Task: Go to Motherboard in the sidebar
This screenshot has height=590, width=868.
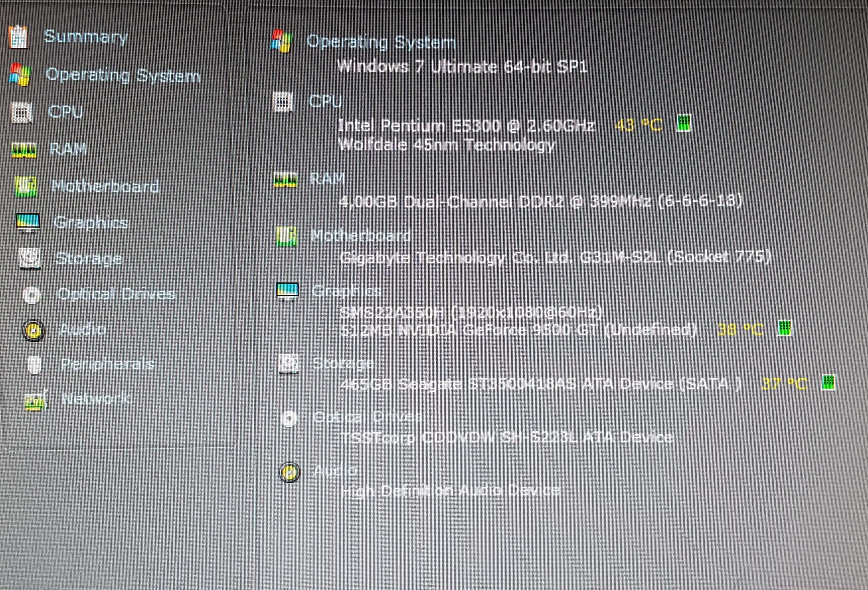Action: [105, 186]
